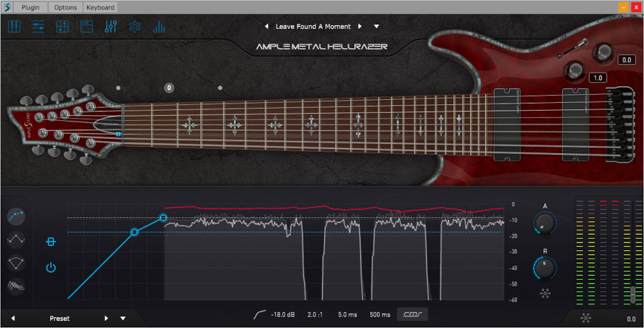644x328 pixels.
Task: Click the 5.0 ms attack value
Action: 348,315
